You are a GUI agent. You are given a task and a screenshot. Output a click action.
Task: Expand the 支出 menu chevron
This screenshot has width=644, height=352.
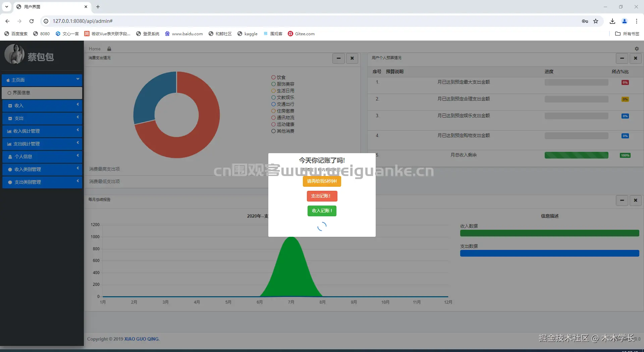point(77,117)
